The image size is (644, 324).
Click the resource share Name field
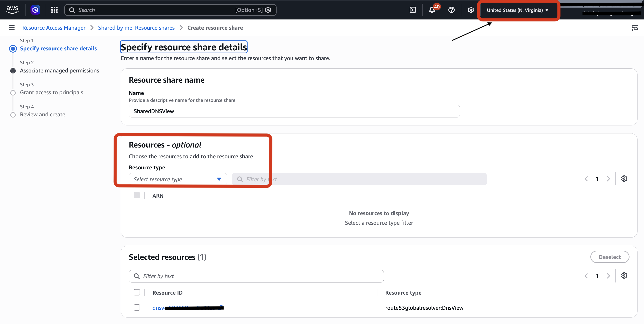pyautogui.click(x=294, y=111)
